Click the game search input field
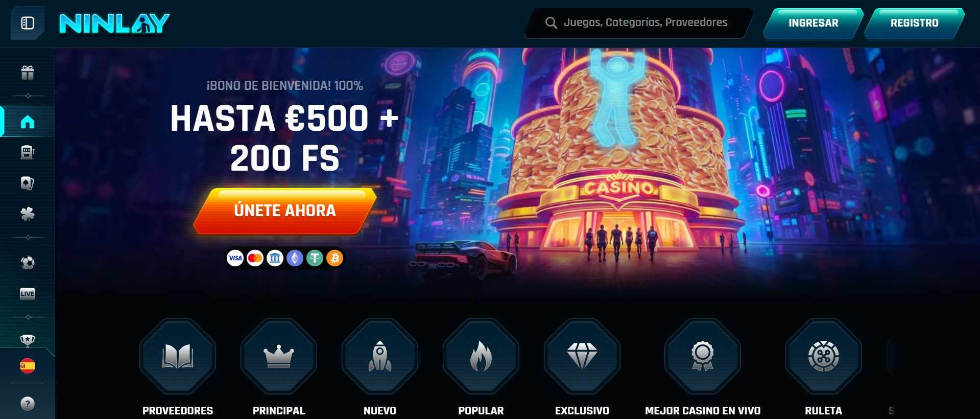Viewport: 980px width, 419px height. click(638, 23)
